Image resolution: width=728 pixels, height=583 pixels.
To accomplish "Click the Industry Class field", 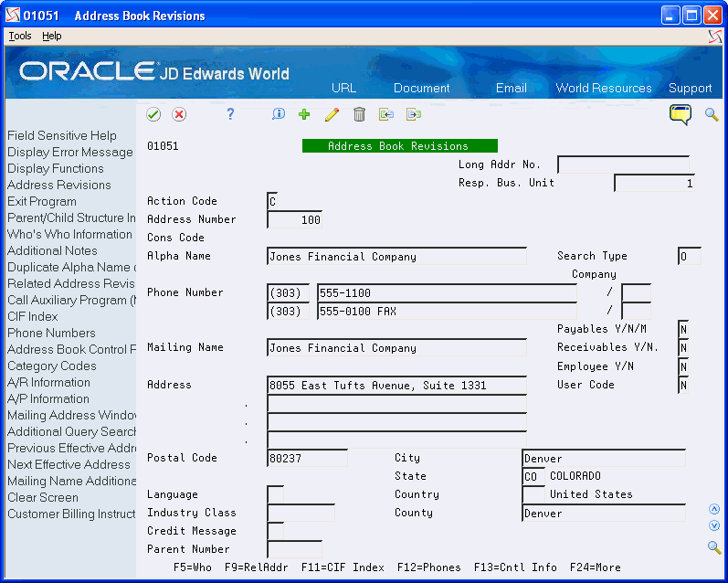I will coord(301,513).
